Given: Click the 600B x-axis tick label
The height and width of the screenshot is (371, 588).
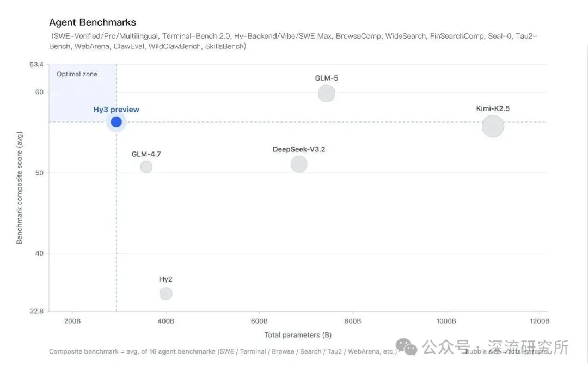Looking at the screenshot, I should 259,321.
